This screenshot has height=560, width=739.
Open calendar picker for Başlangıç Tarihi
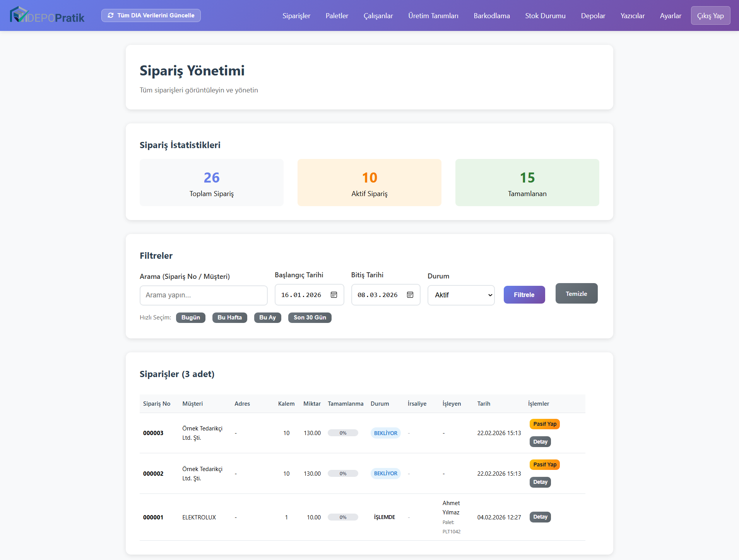pyautogui.click(x=334, y=295)
